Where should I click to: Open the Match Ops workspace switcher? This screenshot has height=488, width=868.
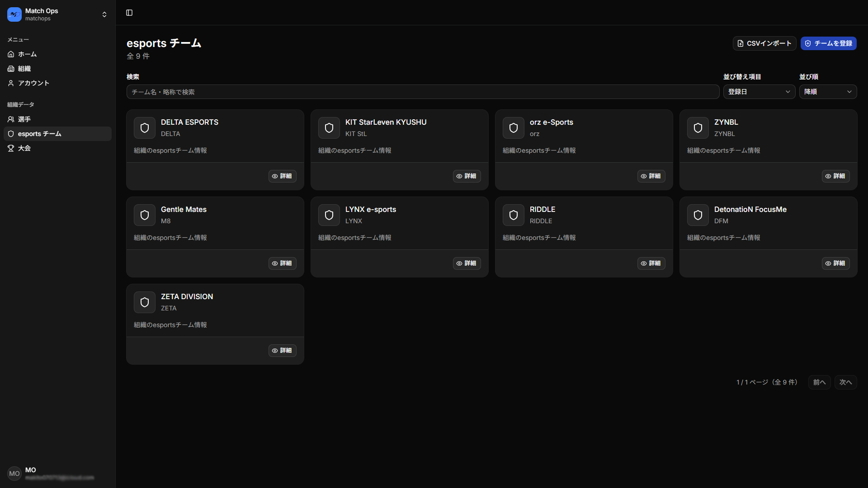pos(57,14)
